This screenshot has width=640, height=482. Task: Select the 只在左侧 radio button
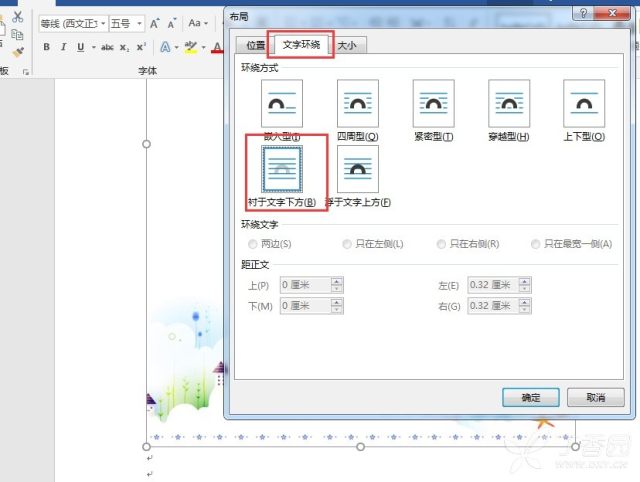click(x=347, y=244)
